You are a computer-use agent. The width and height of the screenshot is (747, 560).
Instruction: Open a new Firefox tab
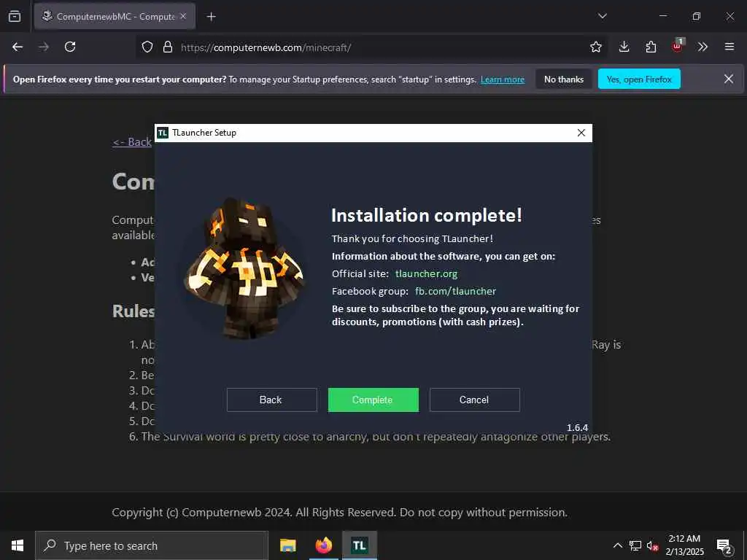coord(211,17)
